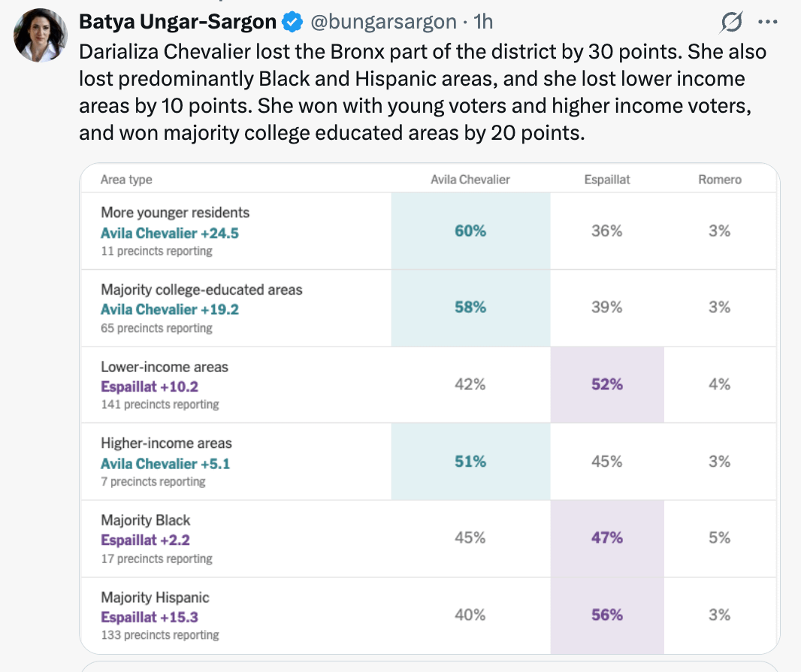Screen dimensions: 801x672
Task: Click the Area type column header
Action: pyautogui.click(x=126, y=180)
